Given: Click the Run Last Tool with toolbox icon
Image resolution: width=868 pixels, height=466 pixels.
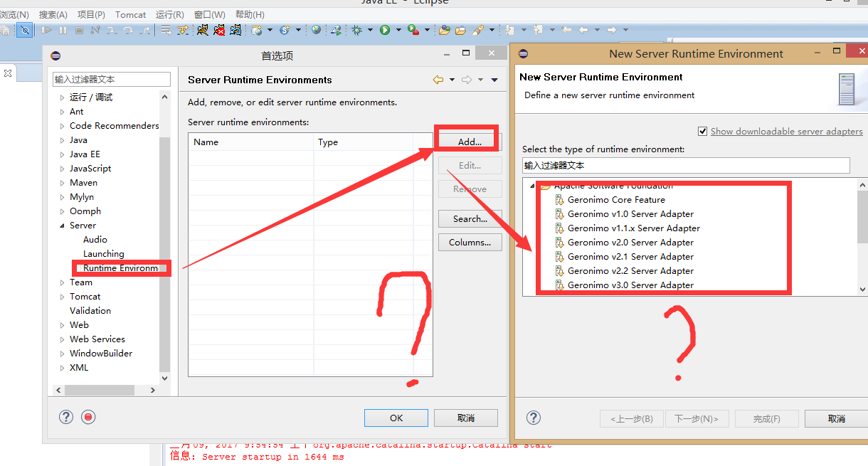Looking at the screenshot, I should 413,30.
